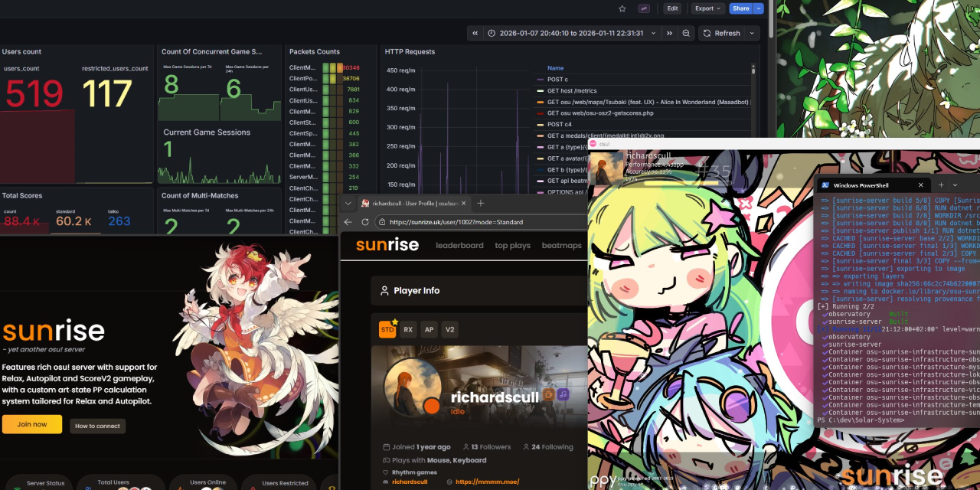Screen dimensions: 980x490
Task: Shift the time range backward with double-left arrows
Action: [x=475, y=33]
